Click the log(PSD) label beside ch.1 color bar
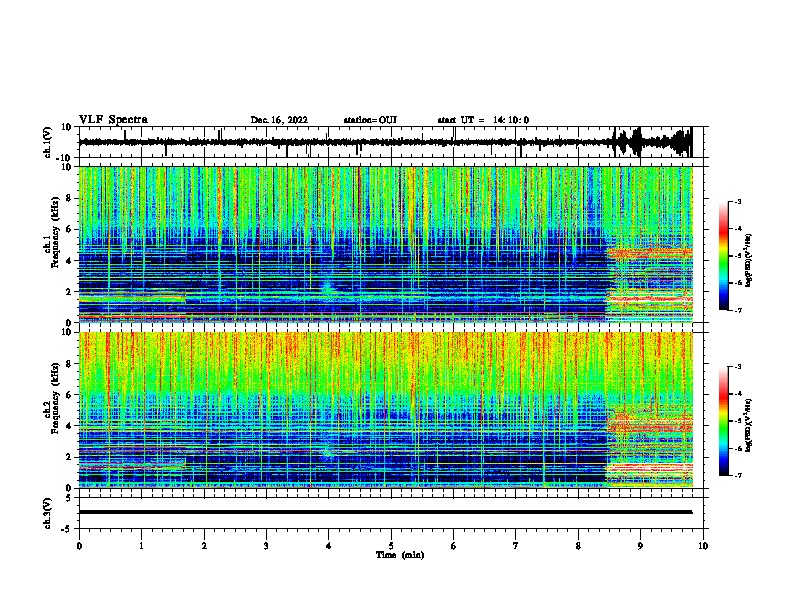The image size is (792, 612). tap(748, 261)
